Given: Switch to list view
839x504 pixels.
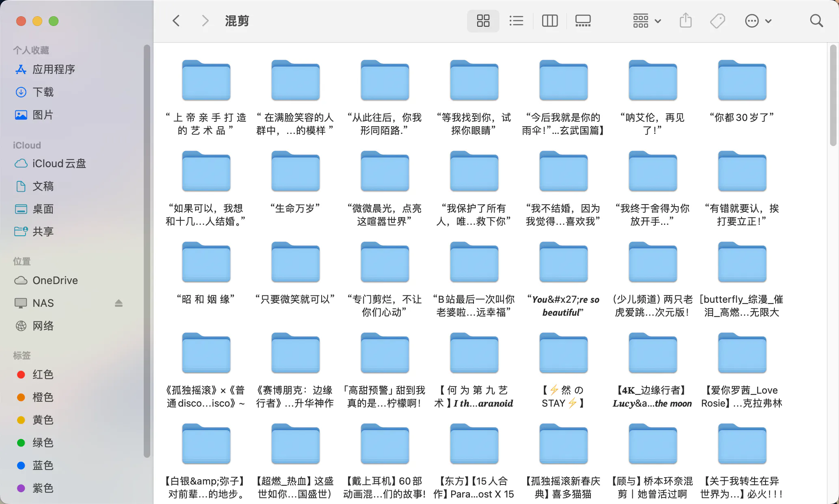Looking at the screenshot, I should (x=516, y=21).
